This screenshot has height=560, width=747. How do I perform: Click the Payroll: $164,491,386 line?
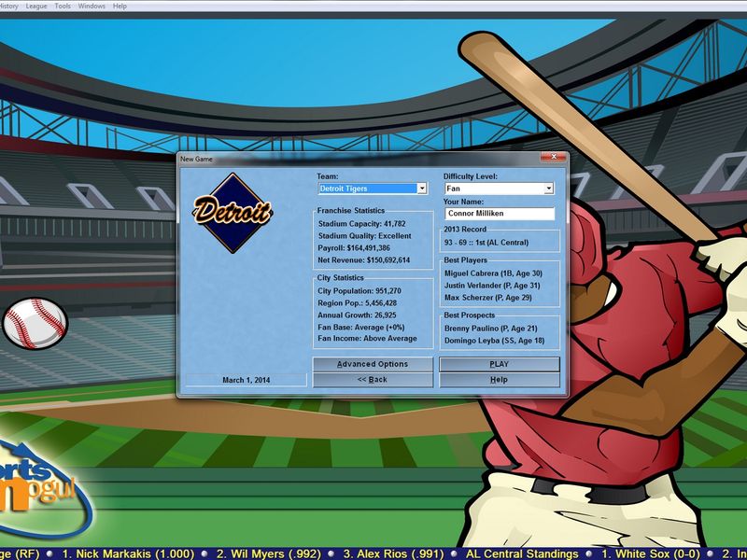tap(354, 248)
